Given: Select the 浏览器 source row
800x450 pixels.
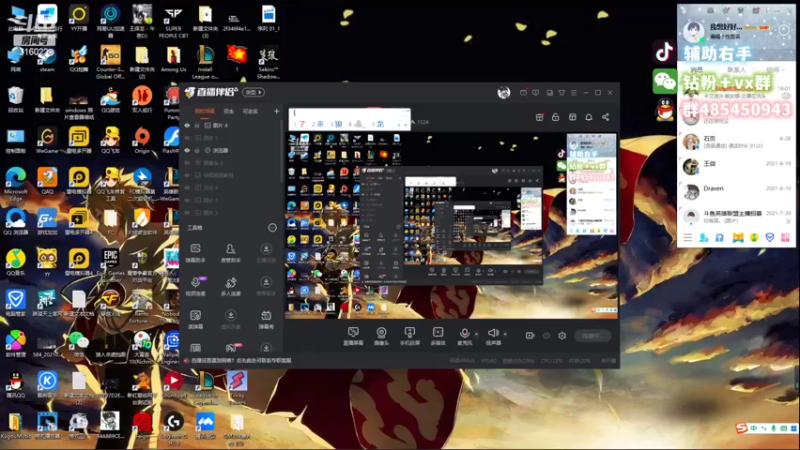Looking at the screenshot, I should (x=231, y=151).
